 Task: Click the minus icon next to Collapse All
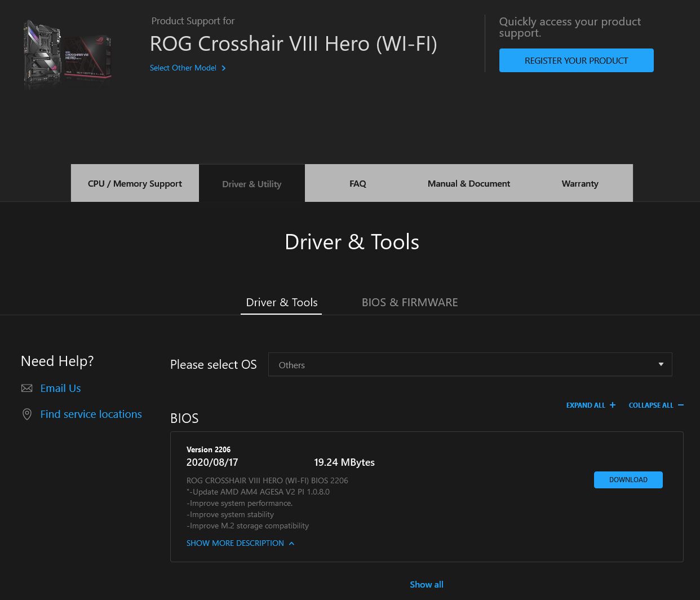[681, 405]
